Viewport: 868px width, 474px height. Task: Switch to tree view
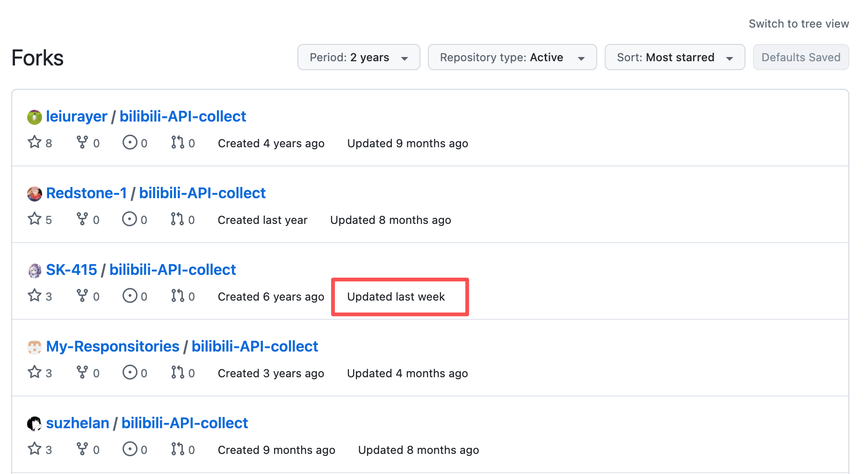(x=798, y=24)
